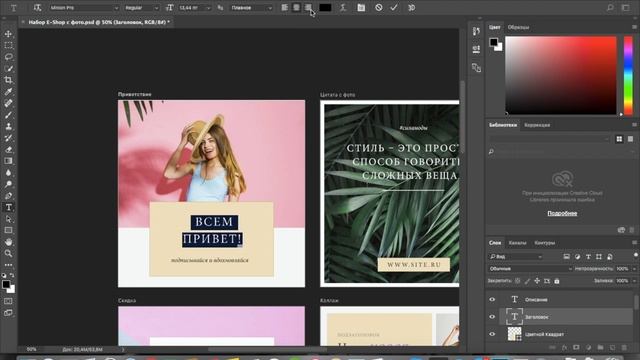Open the Character and Paragraph panels
The height and width of the screenshot is (360, 640).
[361, 8]
